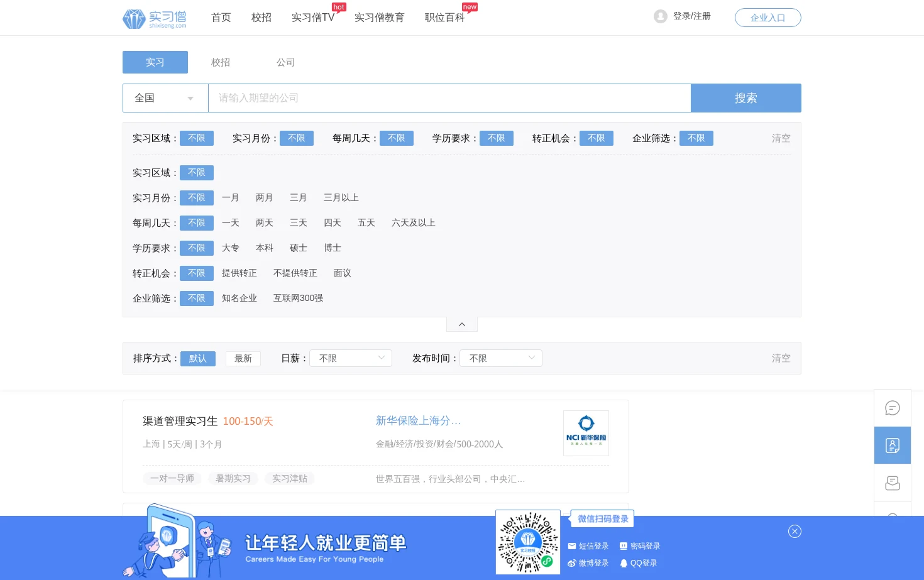Choose 短信登录 login option

(588, 546)
